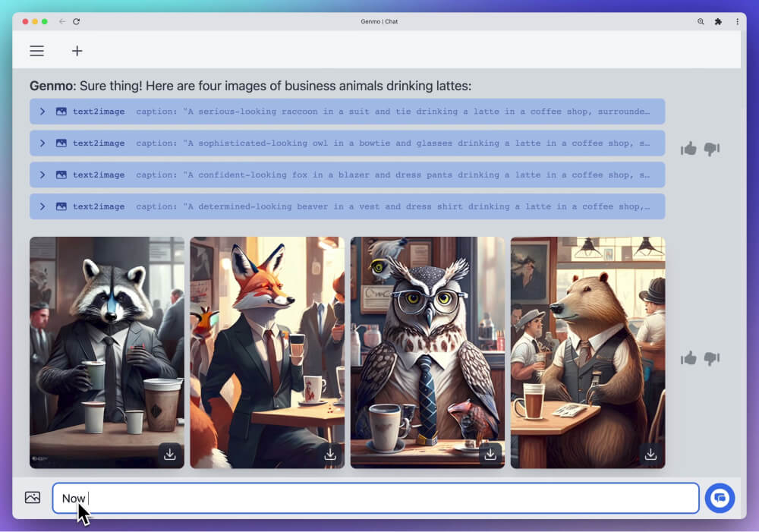Open the hamburger menu
Image resolution: width=759 pixels, height=532 pixels.
pyautogui.click(x=36, y=51)
